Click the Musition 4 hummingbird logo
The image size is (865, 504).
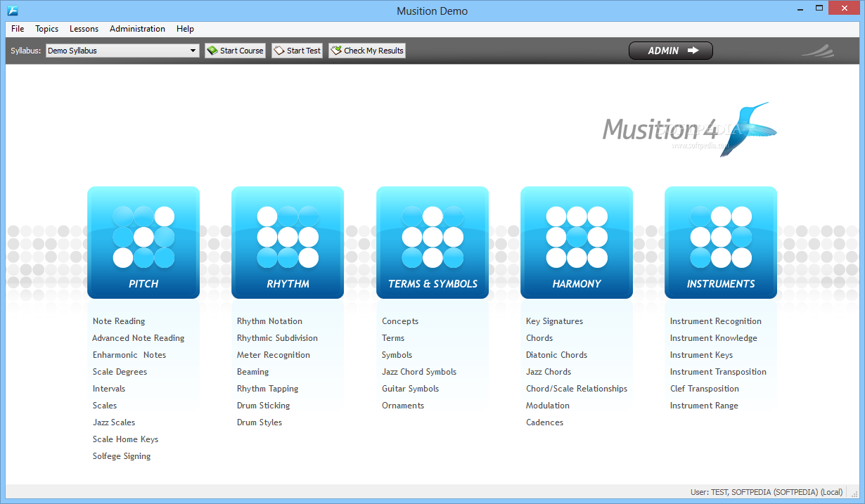tap(689, 129)
